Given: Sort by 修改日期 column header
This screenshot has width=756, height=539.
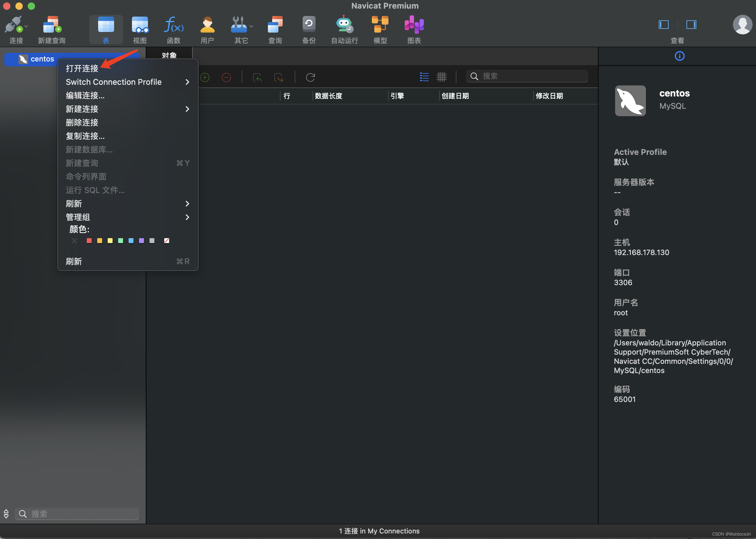Looking at the screenshot, I should coord(549,96).
